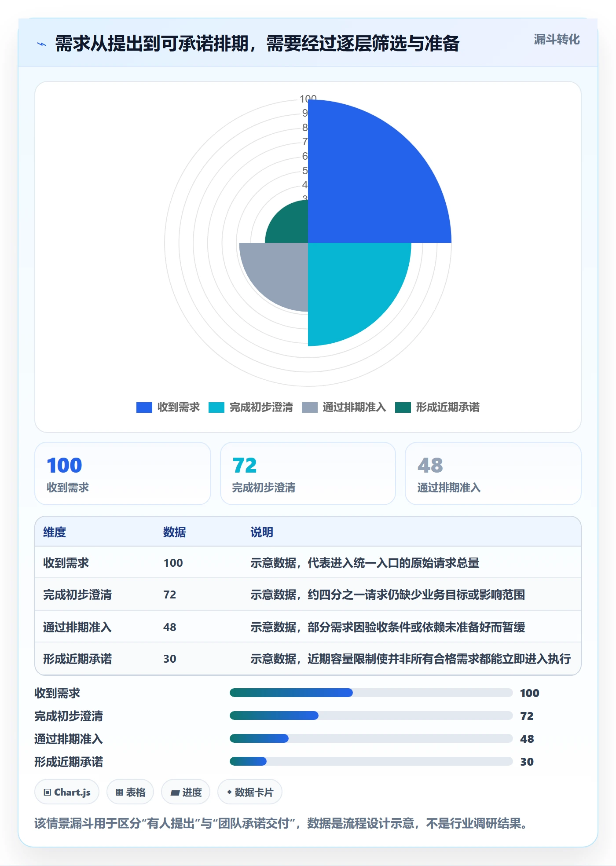Screen dimensions: 616x866
Task: Click the progress value 72 beside bar
Action: click(527, 716)
